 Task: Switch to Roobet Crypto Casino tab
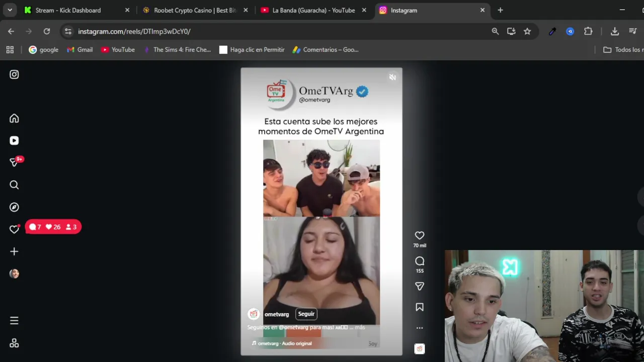click(x=195, y=10)
